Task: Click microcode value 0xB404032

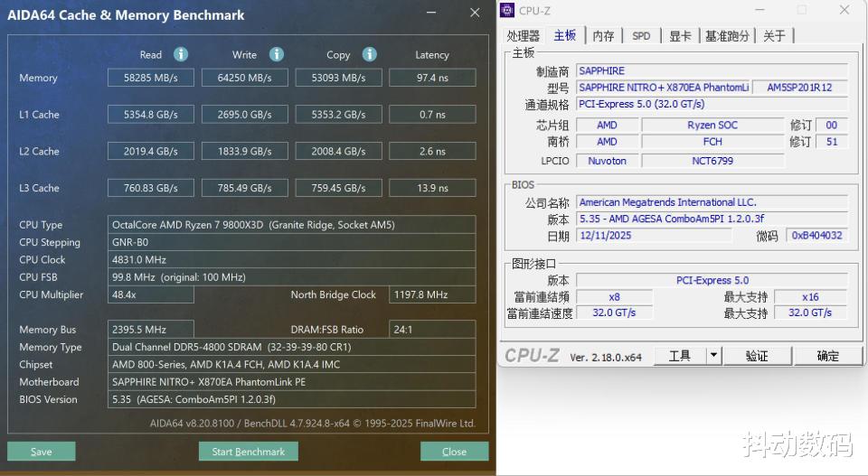Action: [x=816, y=236]
